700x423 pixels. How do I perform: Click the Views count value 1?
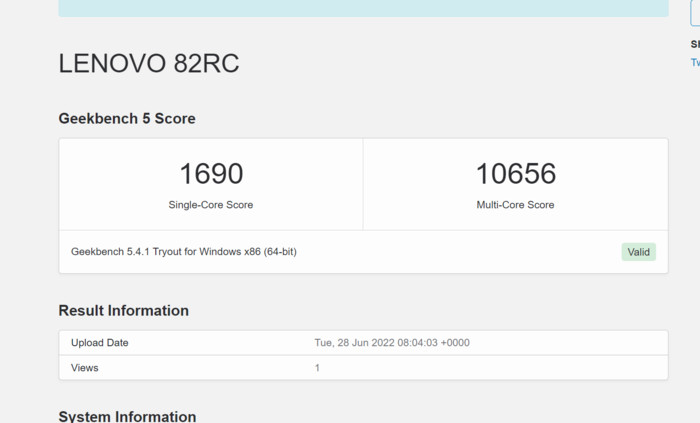coord(318,368)
